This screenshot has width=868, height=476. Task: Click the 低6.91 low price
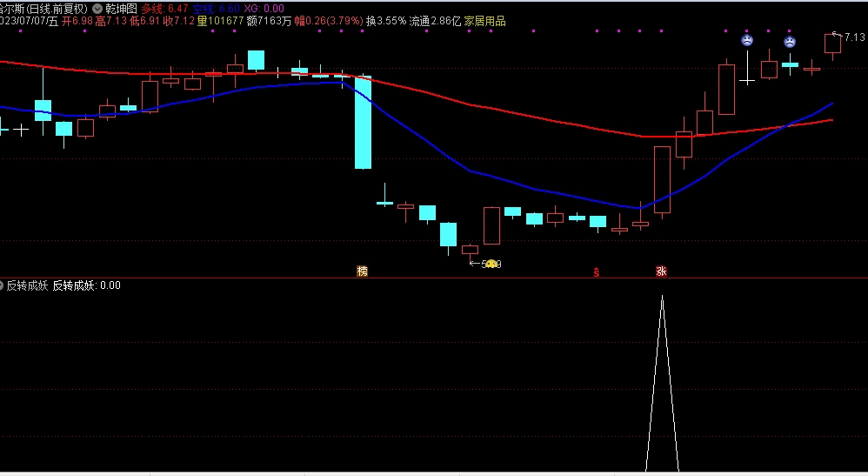coord(145,21)
